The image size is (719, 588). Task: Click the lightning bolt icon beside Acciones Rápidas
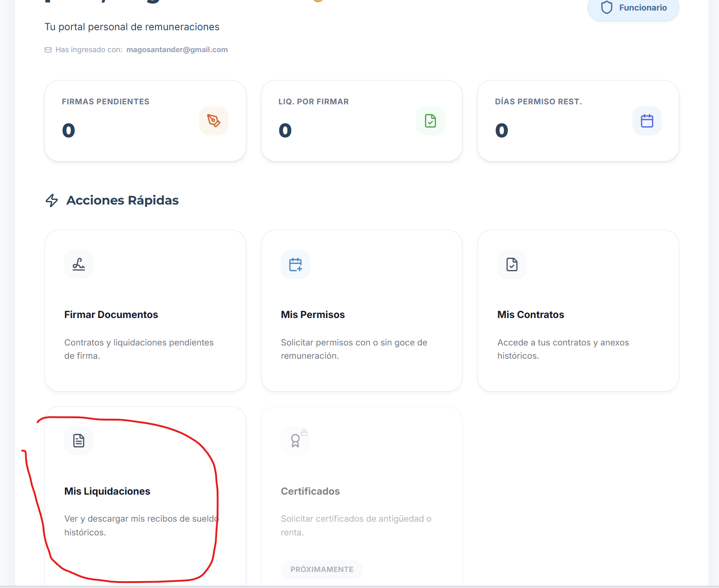(x=52, y=200)
